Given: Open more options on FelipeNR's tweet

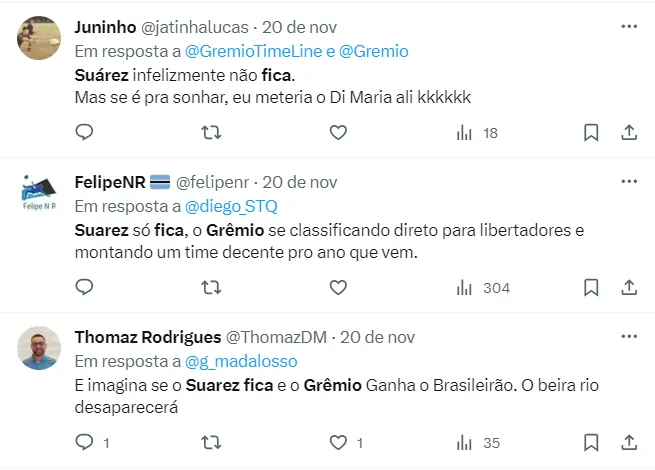Looking at the screenshot, I should point(629,181).
